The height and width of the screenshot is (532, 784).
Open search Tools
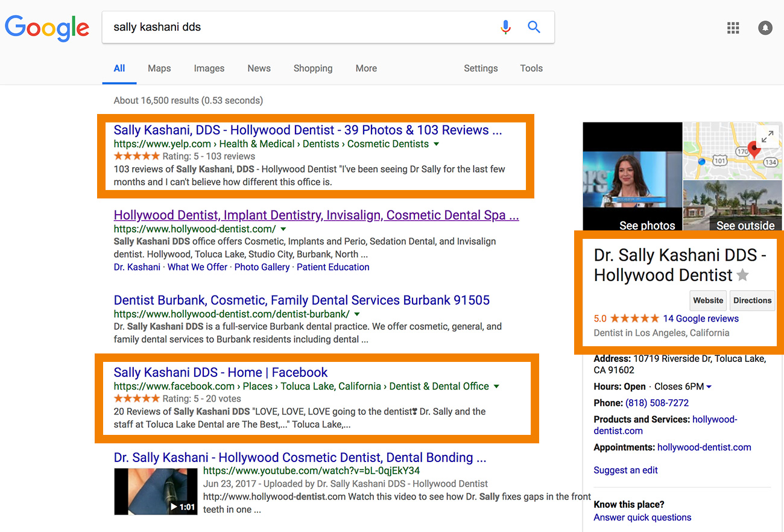click(x=531, y=68)
